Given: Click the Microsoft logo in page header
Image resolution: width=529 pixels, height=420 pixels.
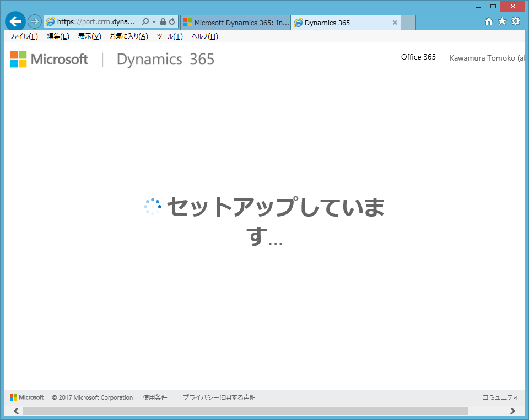Looking at the screenshot, I should tap(49, 59).
